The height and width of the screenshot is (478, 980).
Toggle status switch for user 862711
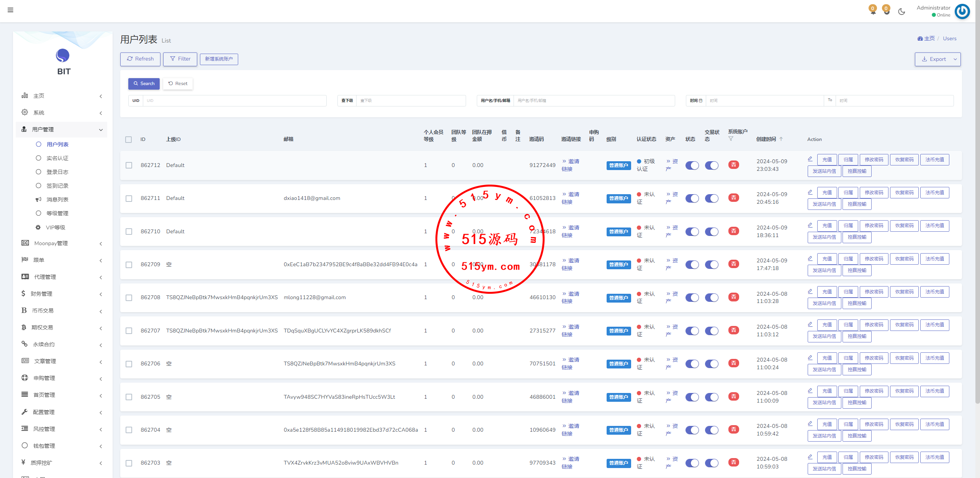tap(692, 198)
